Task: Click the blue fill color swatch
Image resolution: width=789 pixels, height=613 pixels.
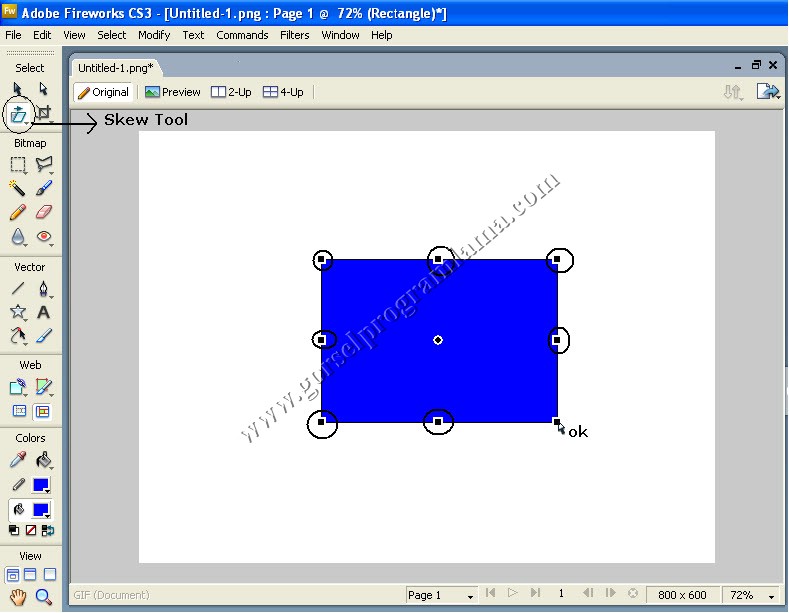Action: coord(41,510)
